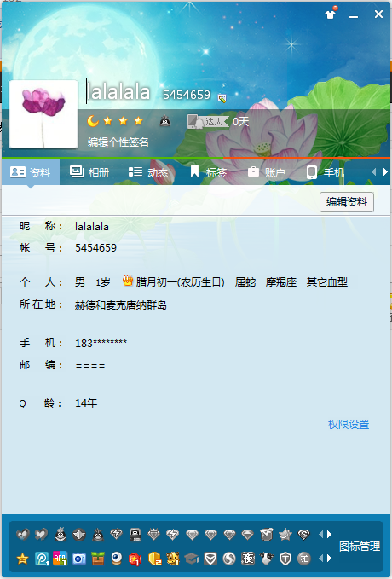The image size is (392, 579).
Task: Click the 摩羯座 constellation text
Action: 281,282
